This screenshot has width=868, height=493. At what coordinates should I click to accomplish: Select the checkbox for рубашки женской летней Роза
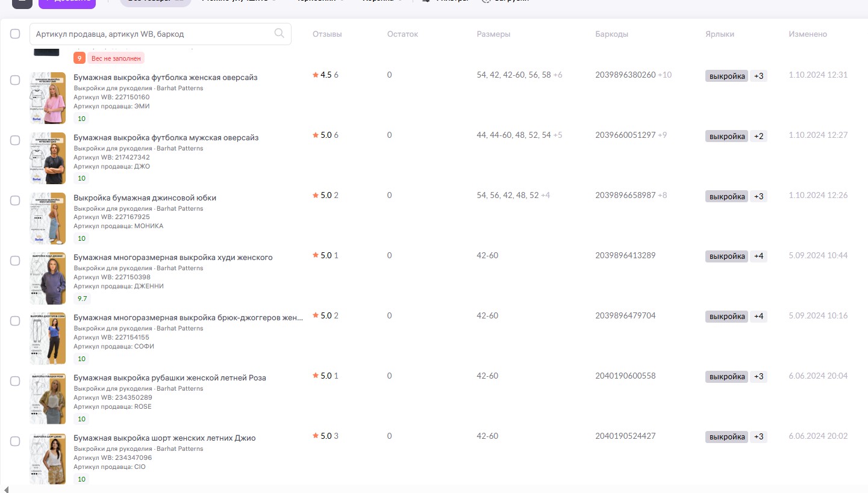[x=15, y=381]
